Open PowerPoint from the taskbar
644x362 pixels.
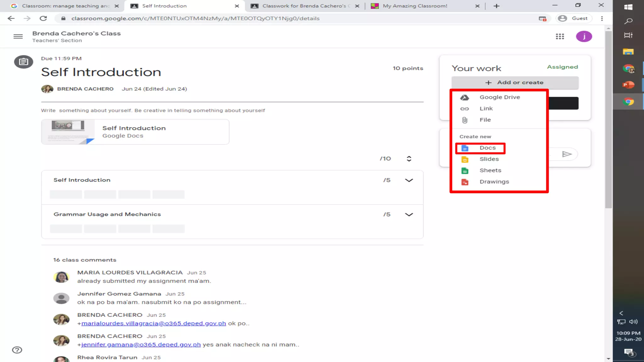click(628, 85)
